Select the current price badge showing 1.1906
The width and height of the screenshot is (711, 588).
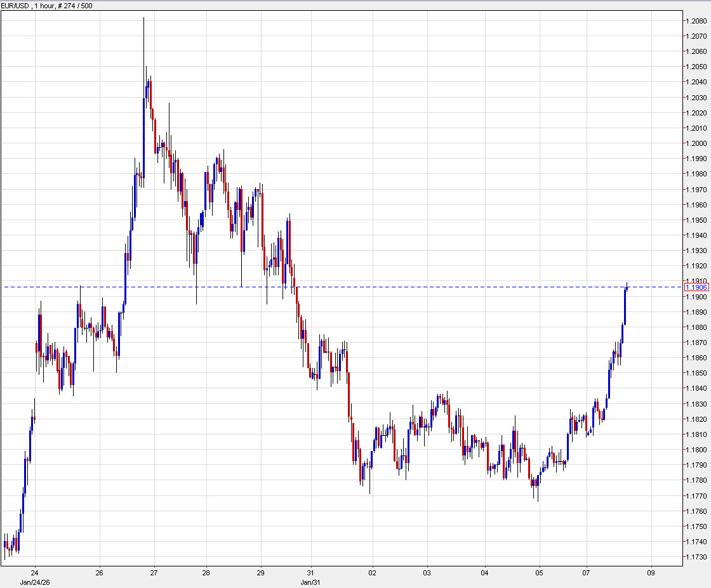pos(697,288)
